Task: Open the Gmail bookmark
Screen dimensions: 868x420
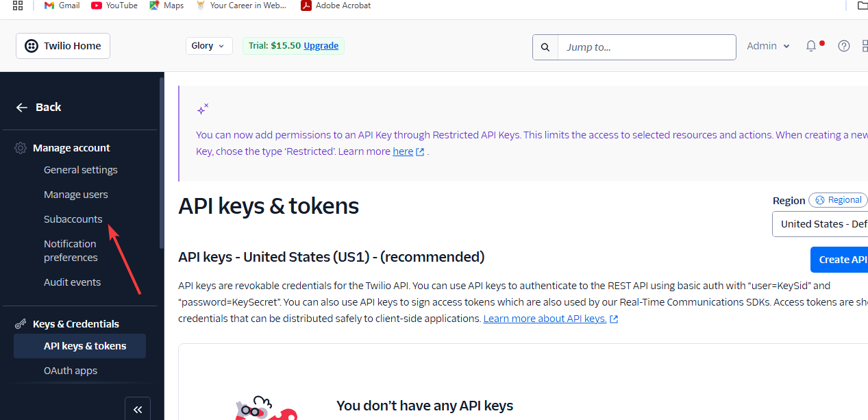Action: (x=62, y=5)
